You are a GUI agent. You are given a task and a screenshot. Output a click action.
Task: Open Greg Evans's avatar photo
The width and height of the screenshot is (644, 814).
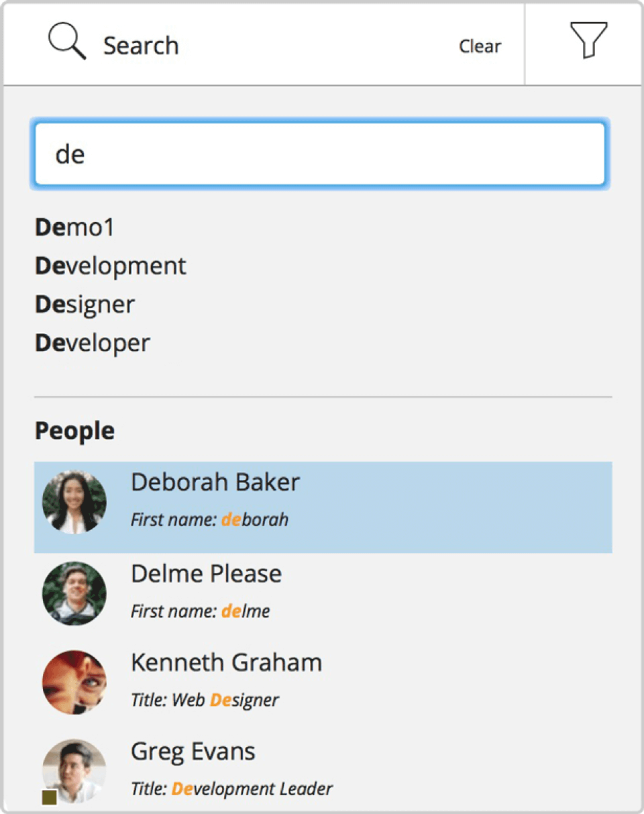(75, 770)
